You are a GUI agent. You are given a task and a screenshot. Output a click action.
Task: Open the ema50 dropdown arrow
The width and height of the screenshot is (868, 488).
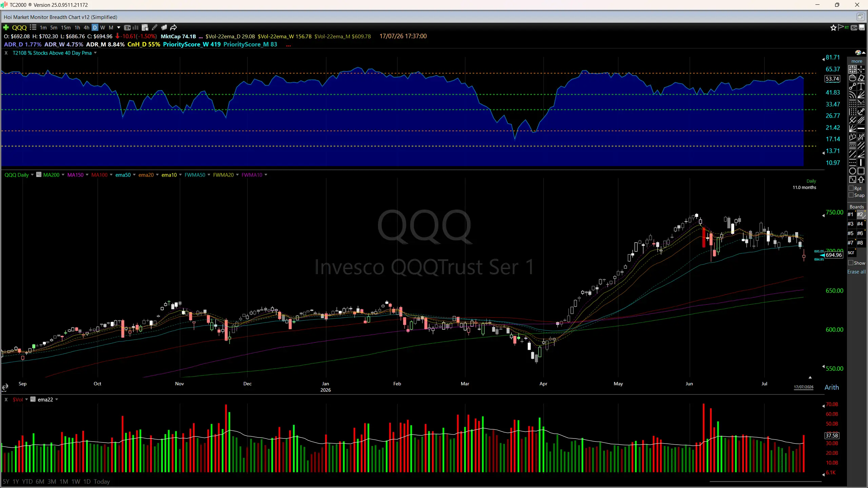point(134,175)
